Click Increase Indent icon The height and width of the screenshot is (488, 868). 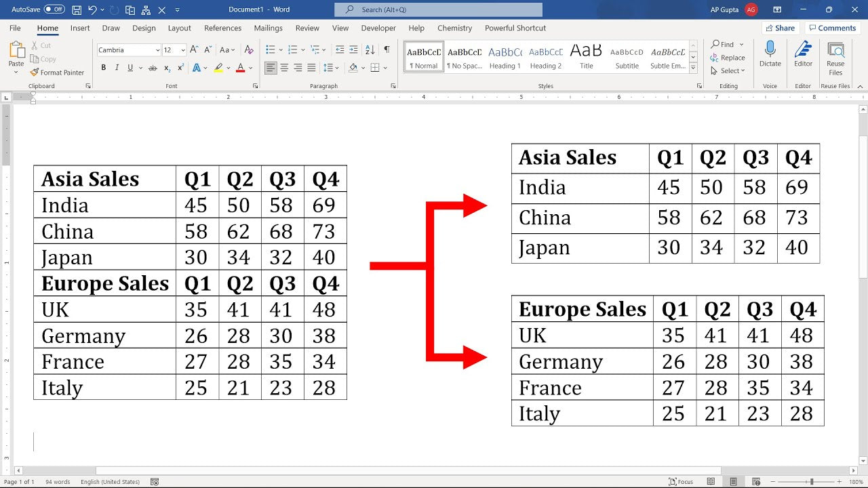[x=355, y=49]
